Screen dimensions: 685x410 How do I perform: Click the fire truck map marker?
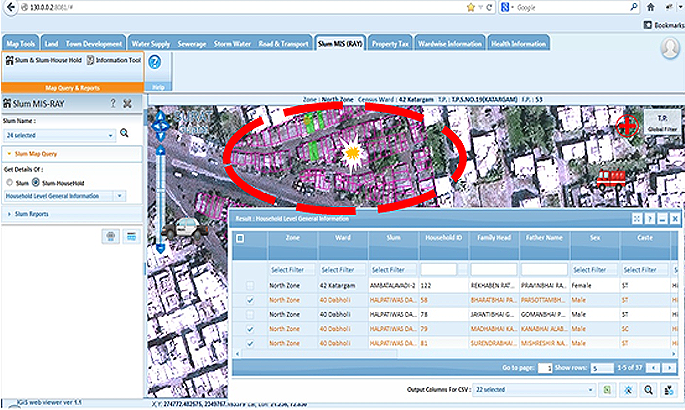611,179
